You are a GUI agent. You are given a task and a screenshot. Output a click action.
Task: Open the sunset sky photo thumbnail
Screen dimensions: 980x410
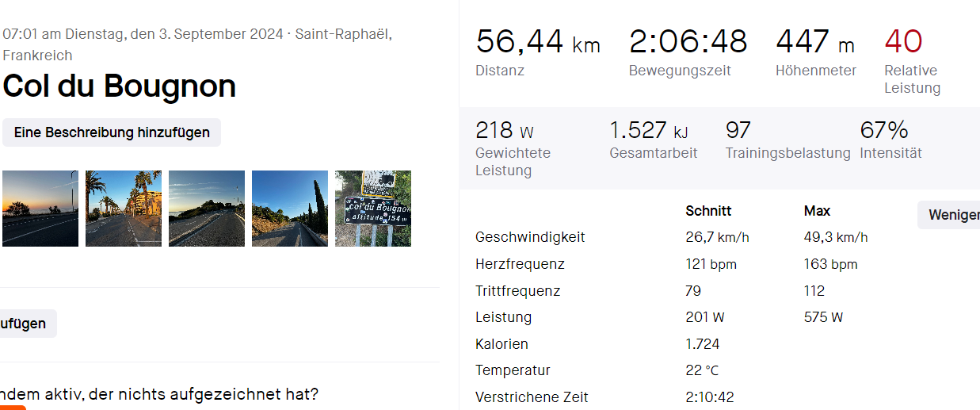coord(40,209)
